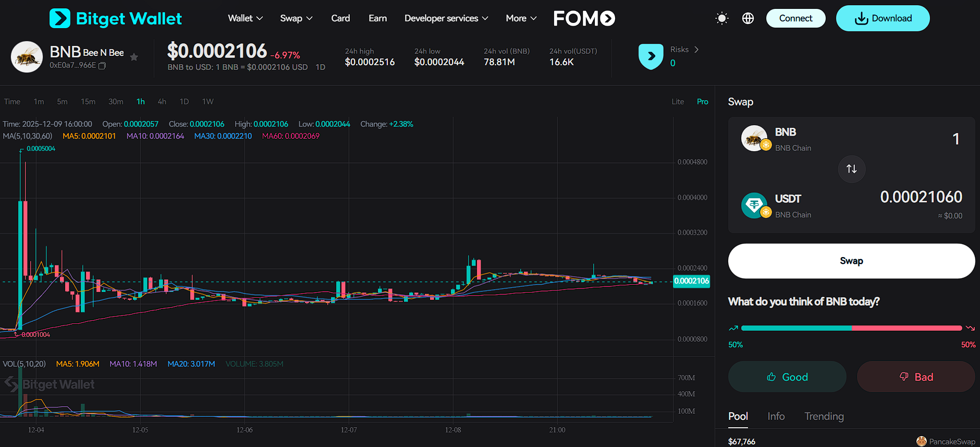This screenshot has width=980, height=447.
Task: Click MA60: 0.0002069 indicator label
Action: (291, 136)
